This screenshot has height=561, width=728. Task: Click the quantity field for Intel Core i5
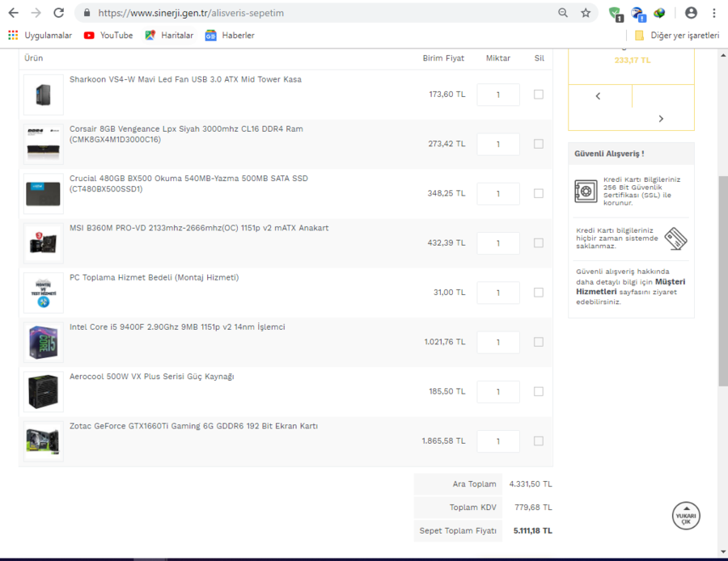[498, 342]
